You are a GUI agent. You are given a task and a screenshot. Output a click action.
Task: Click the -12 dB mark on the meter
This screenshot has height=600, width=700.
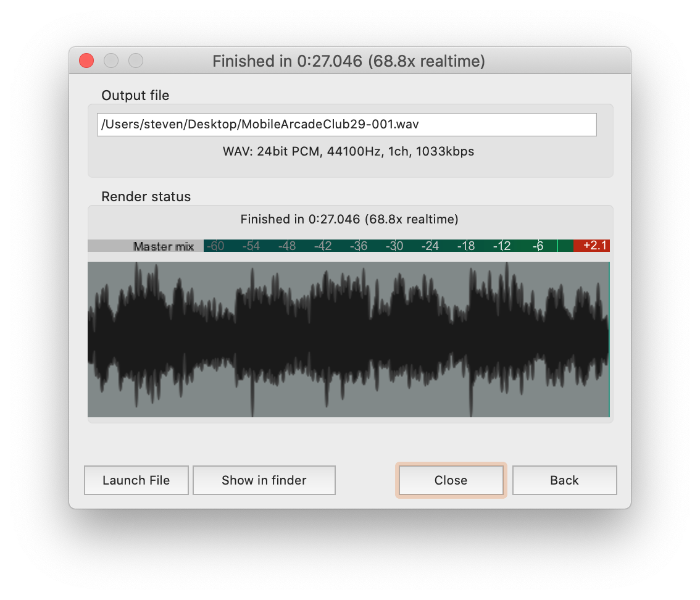click(502, 245)
